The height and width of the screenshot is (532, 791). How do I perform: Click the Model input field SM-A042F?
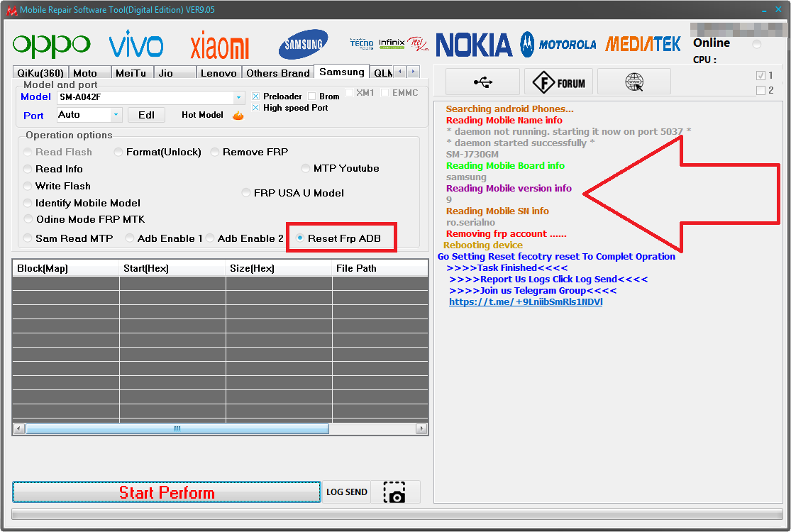(x=145, y=97)
